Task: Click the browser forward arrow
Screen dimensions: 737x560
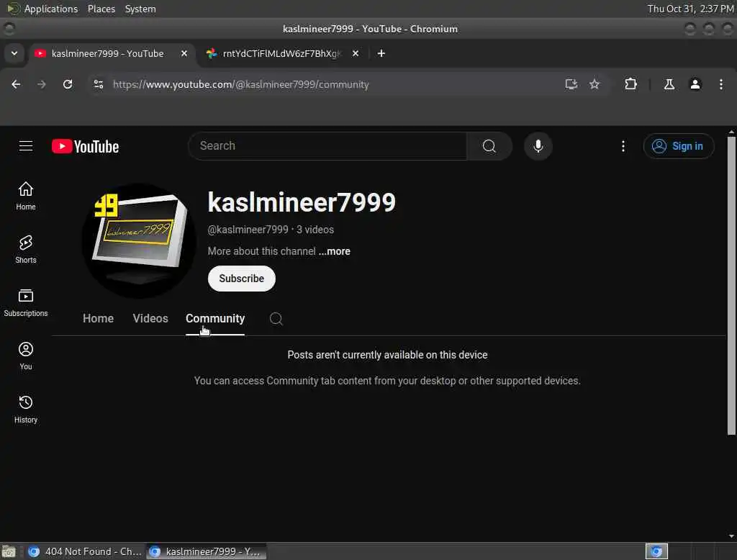Action: point(42,84)
